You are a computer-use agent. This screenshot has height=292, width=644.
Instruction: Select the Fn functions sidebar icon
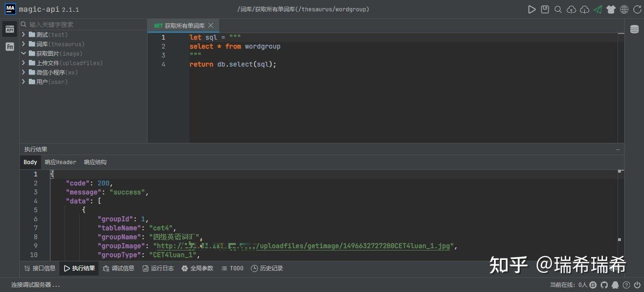pos(10,46)
